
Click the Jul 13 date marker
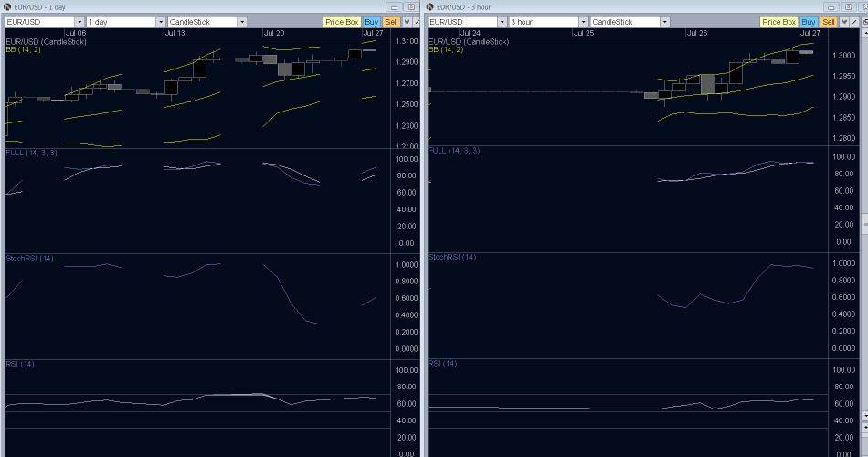[175, 33]
